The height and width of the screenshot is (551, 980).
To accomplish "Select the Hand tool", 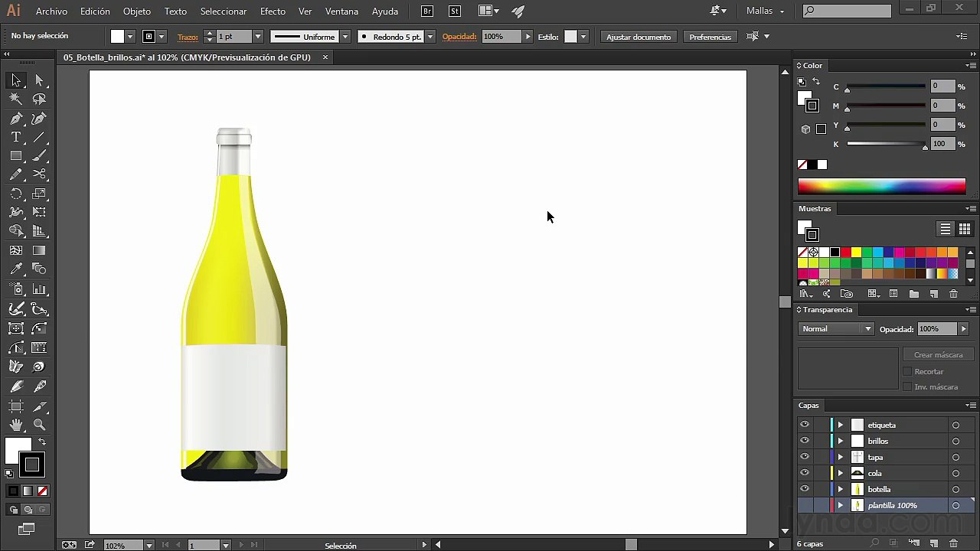I will (x=16, y=425).
